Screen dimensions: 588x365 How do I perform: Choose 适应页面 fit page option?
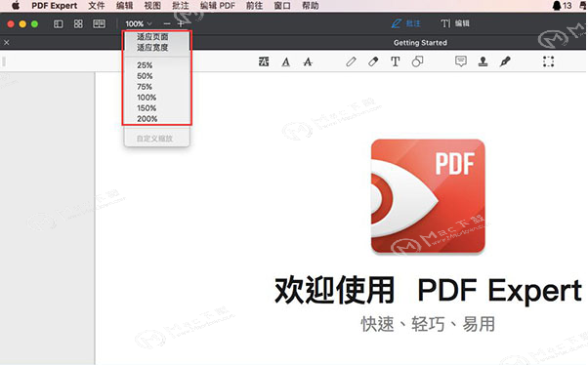pyautogui.click(x=152, y=37)
